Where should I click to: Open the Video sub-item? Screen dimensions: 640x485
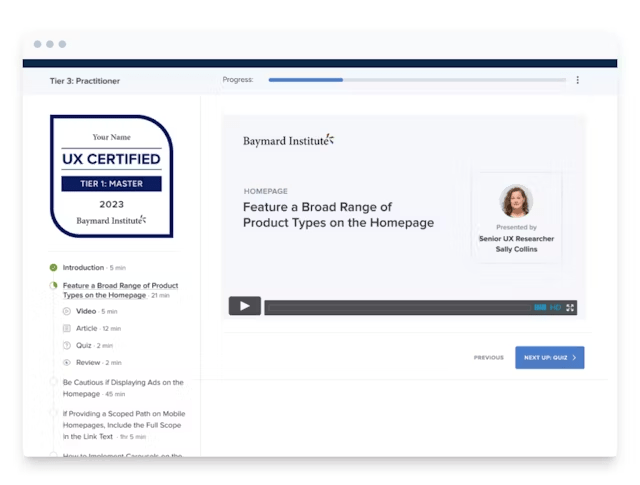pos(96,311)
